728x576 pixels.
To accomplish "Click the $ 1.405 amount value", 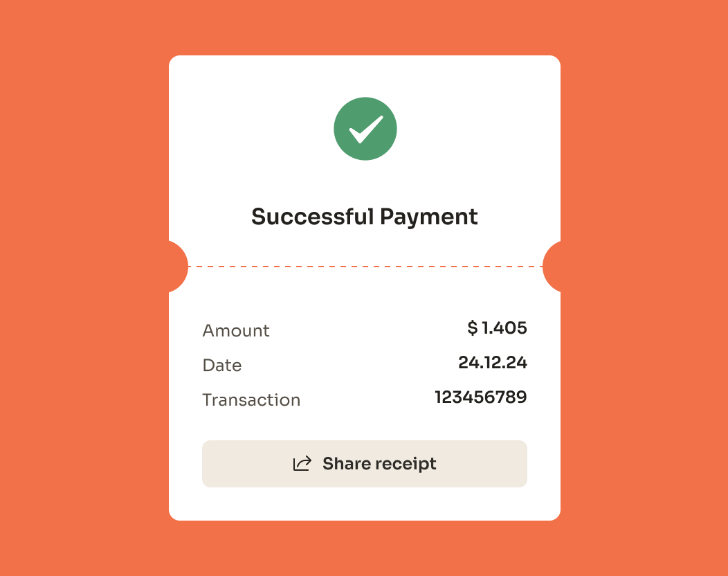I will pos(498,328).
